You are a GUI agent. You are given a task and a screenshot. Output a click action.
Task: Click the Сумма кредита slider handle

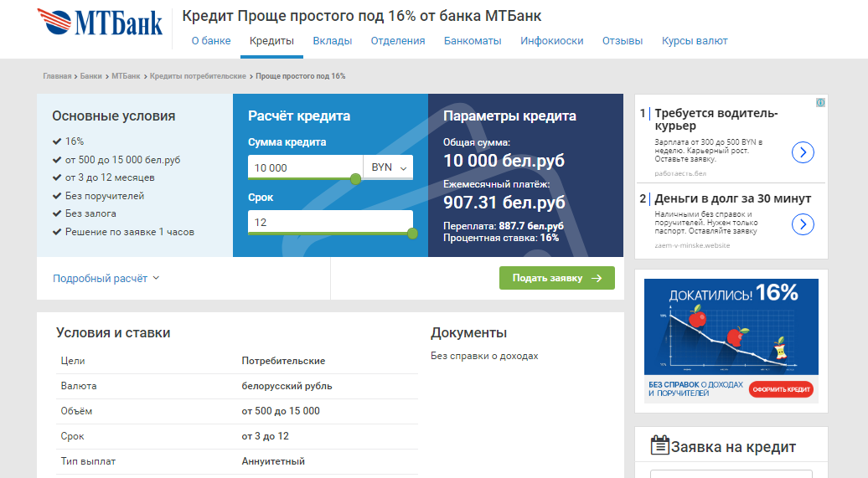356,178
